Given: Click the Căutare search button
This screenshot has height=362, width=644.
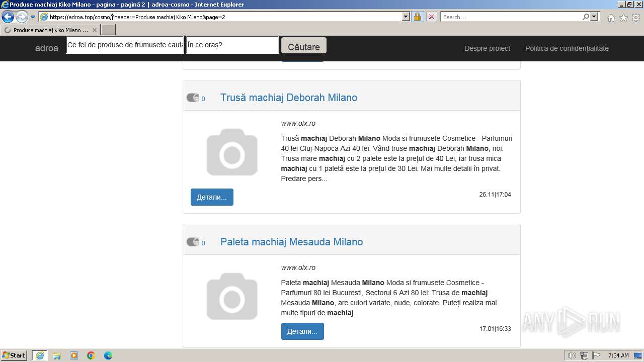Looking at the screenshot, I should pos(304,46).
